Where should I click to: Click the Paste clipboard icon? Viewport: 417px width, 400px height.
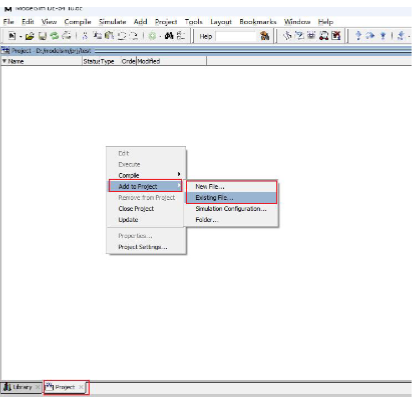pyautogui.click(x=109, y=35)
